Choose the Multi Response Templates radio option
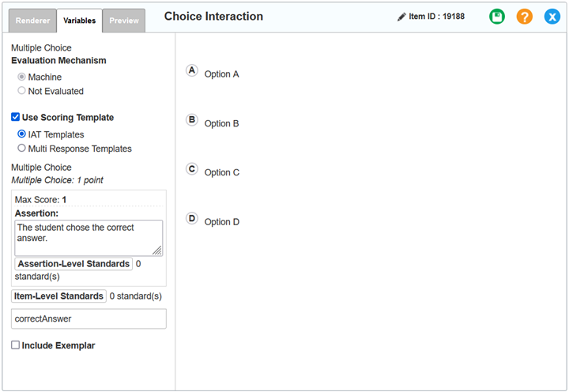The width and height of the screenshot is (569, 392). pyautogui.click(x=22, y=148)
